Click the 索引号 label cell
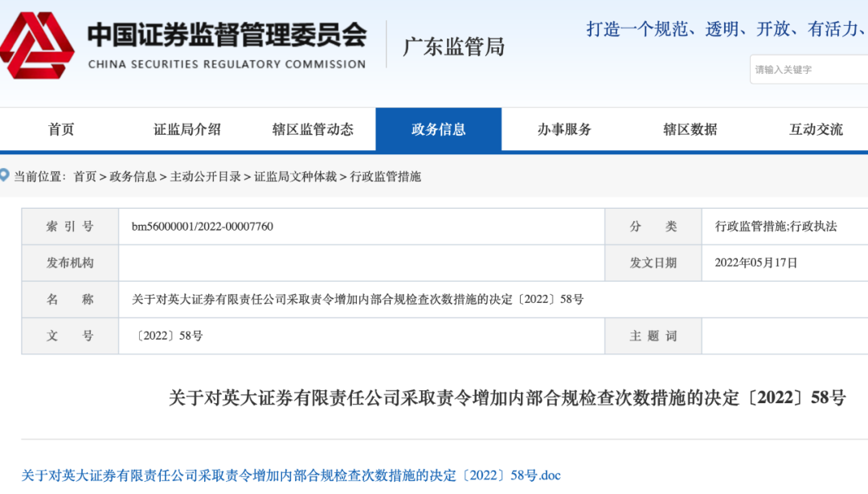 70,227
